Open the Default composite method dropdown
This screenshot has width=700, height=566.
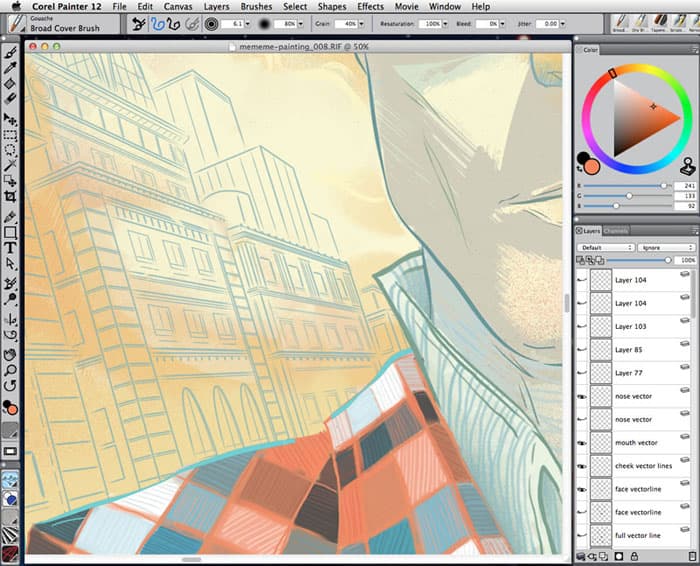click(606, 247)
